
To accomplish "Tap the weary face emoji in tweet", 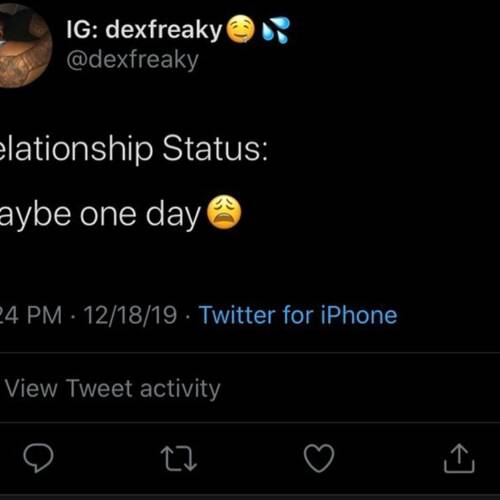I will click(x=224, y=212).
